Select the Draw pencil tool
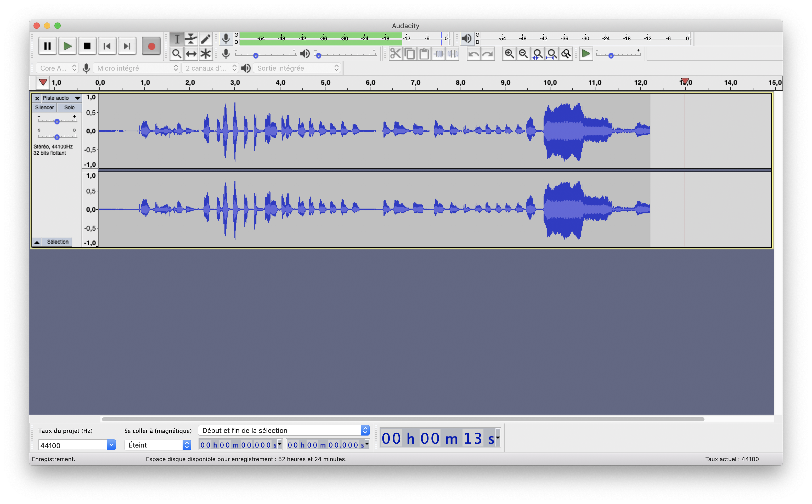The height and width of the screenshot is (504, 812). pyautogui.click(x=205, y=39)
